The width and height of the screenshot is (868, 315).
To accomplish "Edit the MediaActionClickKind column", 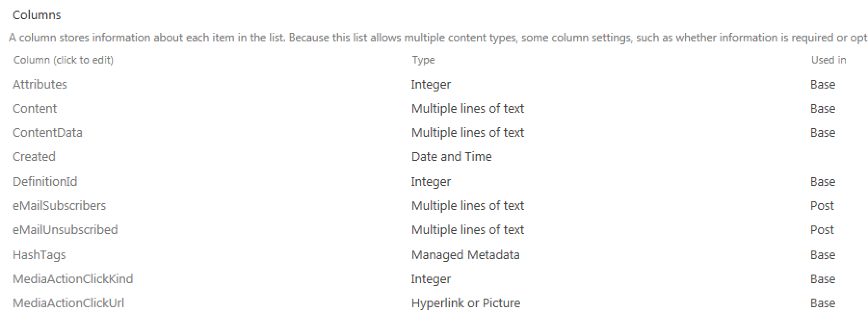I will [x=73, y=279].
